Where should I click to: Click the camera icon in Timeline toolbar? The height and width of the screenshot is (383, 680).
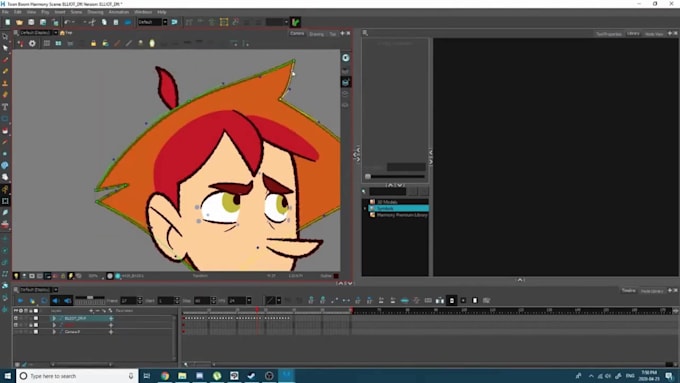(x=487, y=301)
